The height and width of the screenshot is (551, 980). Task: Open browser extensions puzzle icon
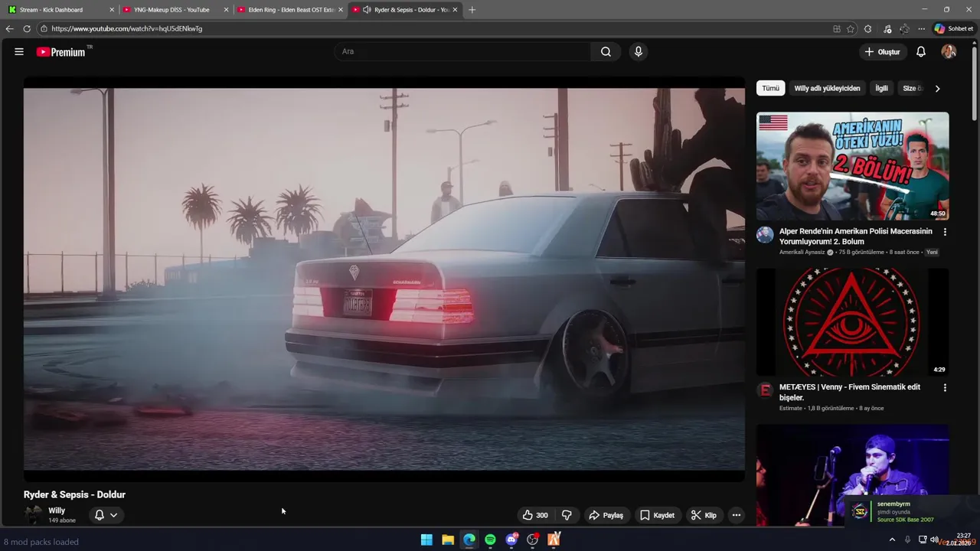pyautogui.click(x=867, y=29)
